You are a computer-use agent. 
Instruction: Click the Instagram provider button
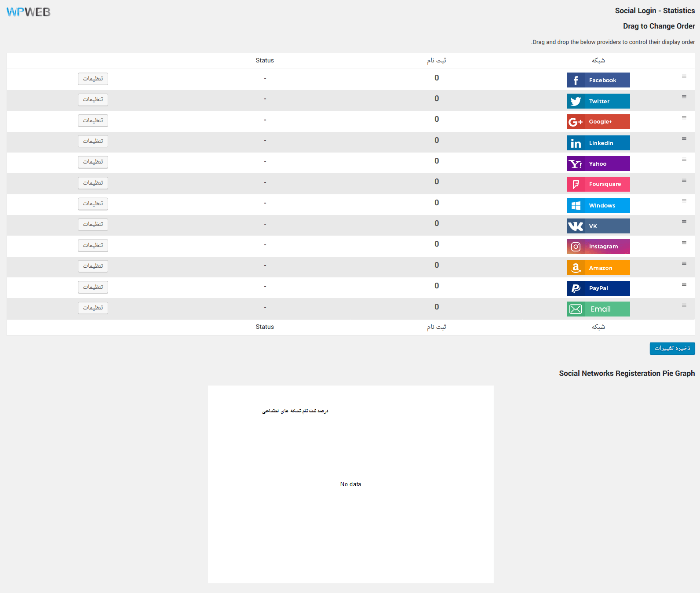[x=598, y=247]
